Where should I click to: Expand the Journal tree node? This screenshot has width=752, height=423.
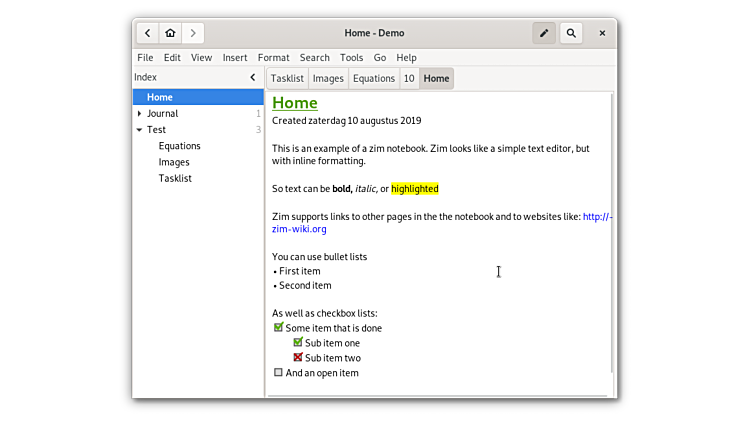click(x=140, y=114)
